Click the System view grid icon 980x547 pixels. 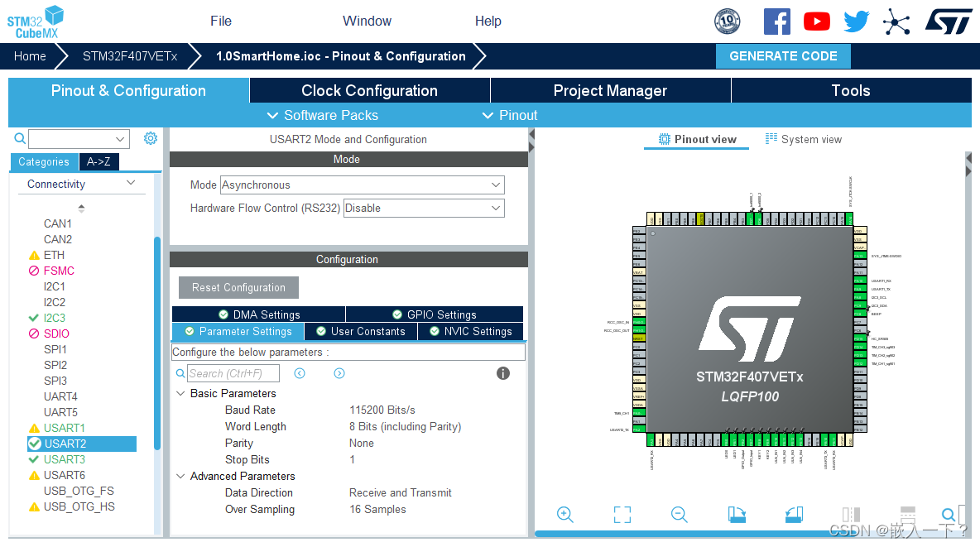771,139
